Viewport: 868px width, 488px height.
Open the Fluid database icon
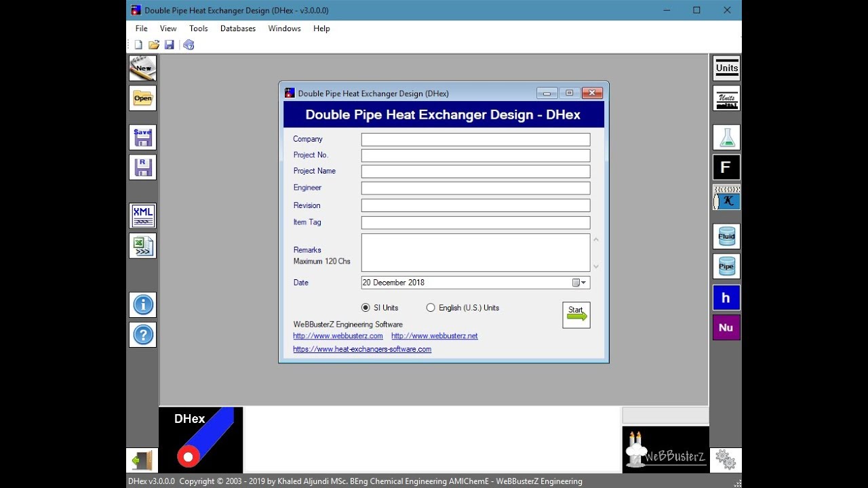tap(726, 237)
